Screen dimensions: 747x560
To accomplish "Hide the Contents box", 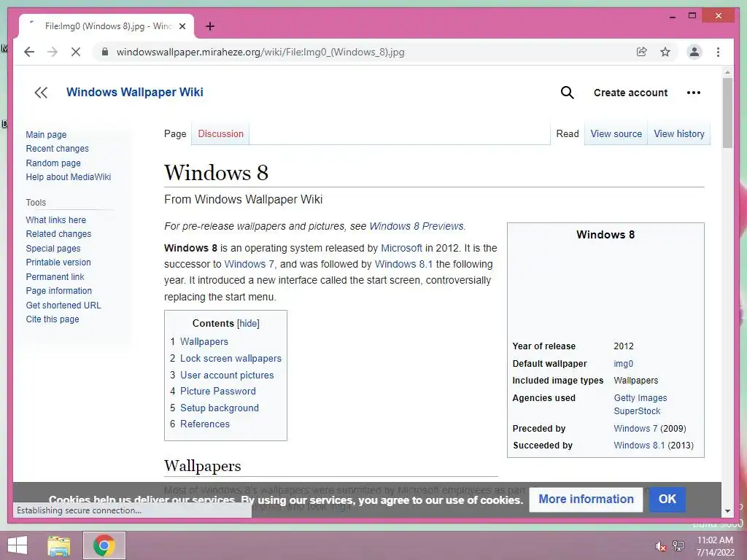I will click(248, 323).
